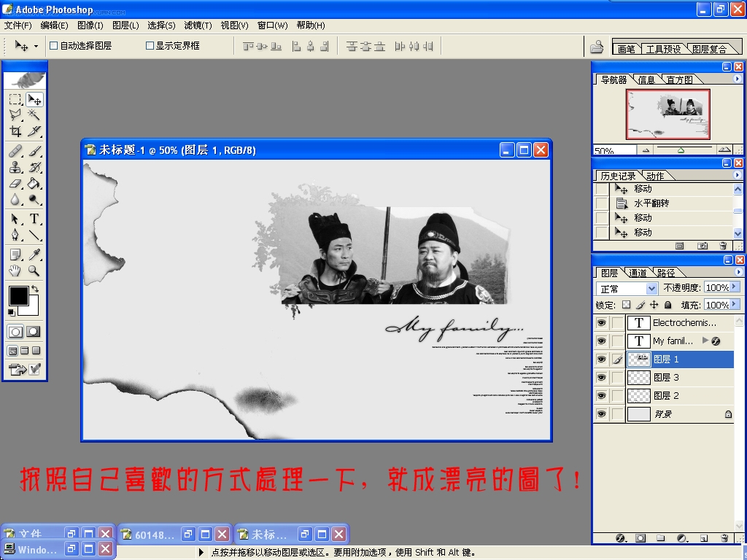
Task: Select the Type tool
Action: point(34,219)
